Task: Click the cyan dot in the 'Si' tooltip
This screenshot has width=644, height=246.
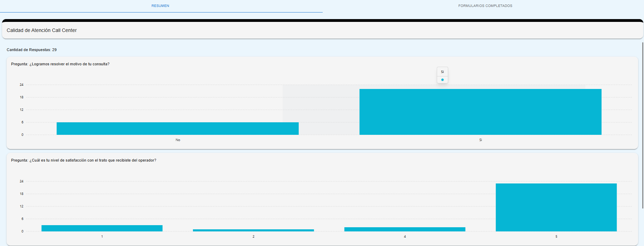Action: point(442,80)
